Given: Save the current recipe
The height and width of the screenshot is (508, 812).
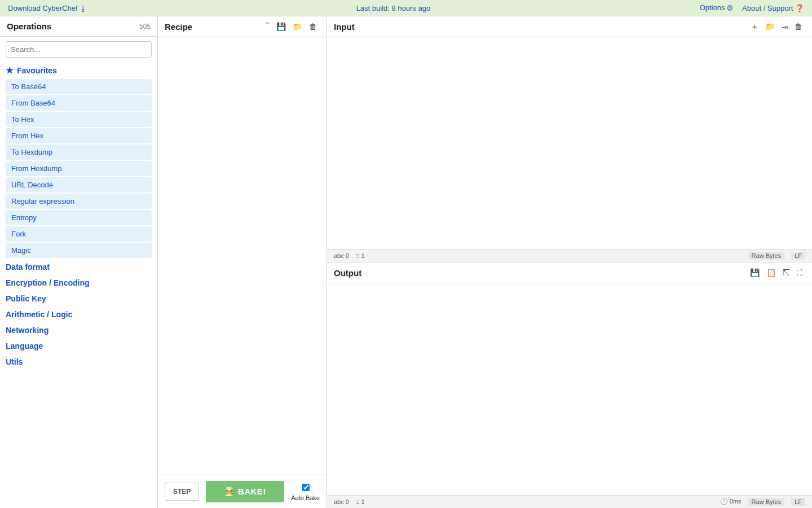Looking at the screenshot, I should [x=281, y=27].
